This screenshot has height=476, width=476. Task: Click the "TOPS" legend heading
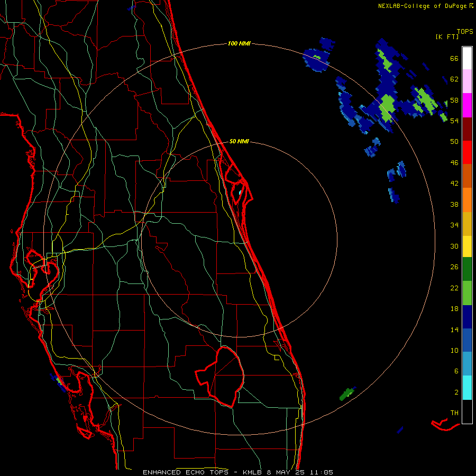coord(465,32)
